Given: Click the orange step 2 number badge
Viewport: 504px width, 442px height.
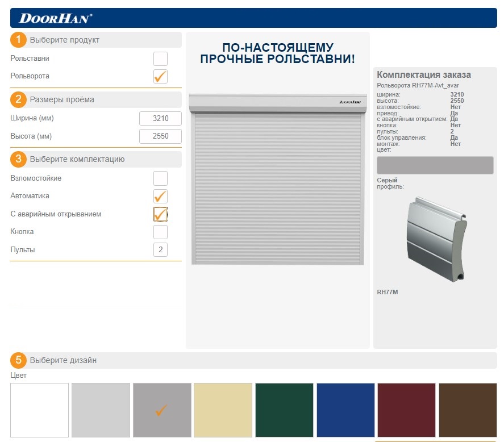Looking at the screenshot, I should click(x=18, y=99).
